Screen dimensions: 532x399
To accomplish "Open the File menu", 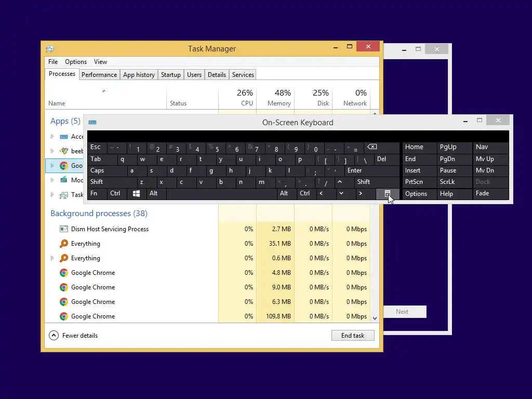I will 53,62.
